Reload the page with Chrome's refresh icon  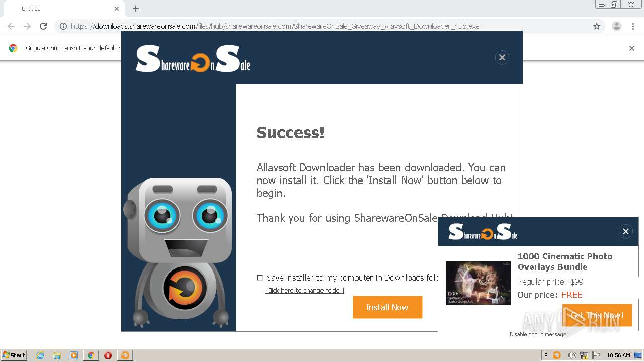point(43,26)
